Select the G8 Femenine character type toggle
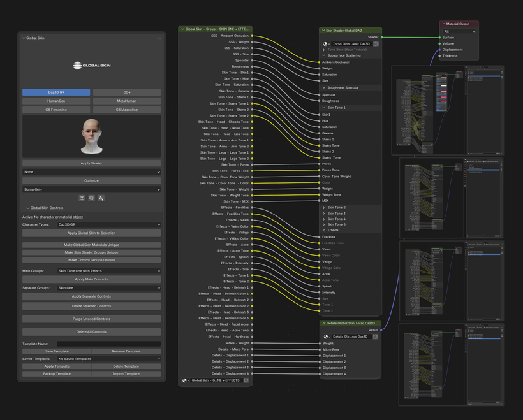 pos(56,110)
